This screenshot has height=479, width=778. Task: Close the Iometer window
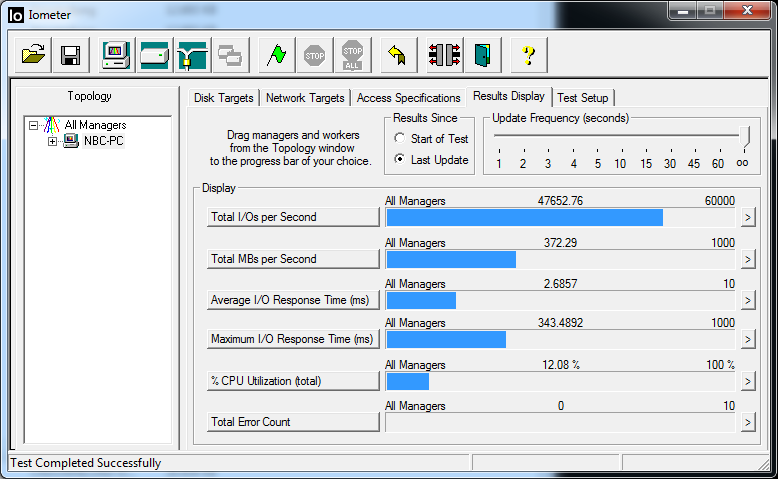pyautogui.click(x=747, y=11)
